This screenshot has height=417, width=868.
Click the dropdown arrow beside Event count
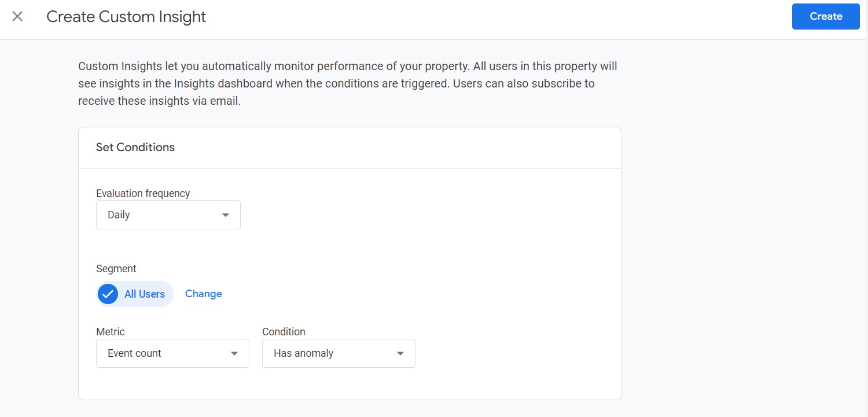[x=234, y=353]
